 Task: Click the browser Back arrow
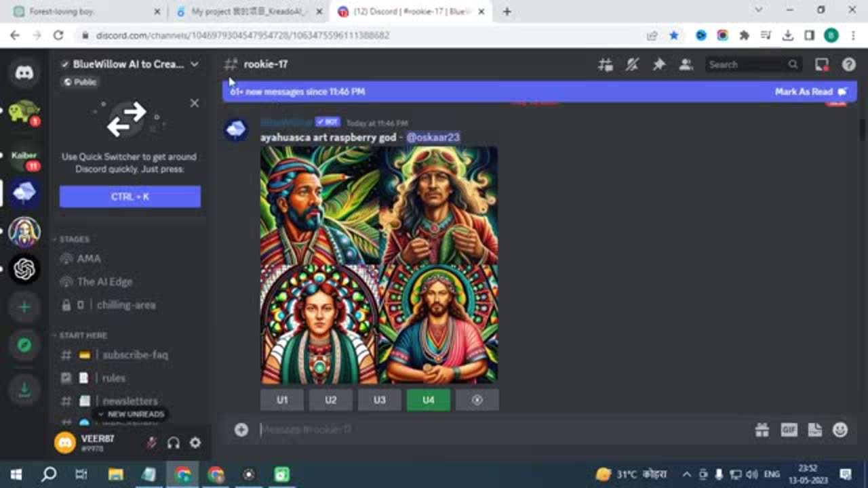click(x=15, y=35)
